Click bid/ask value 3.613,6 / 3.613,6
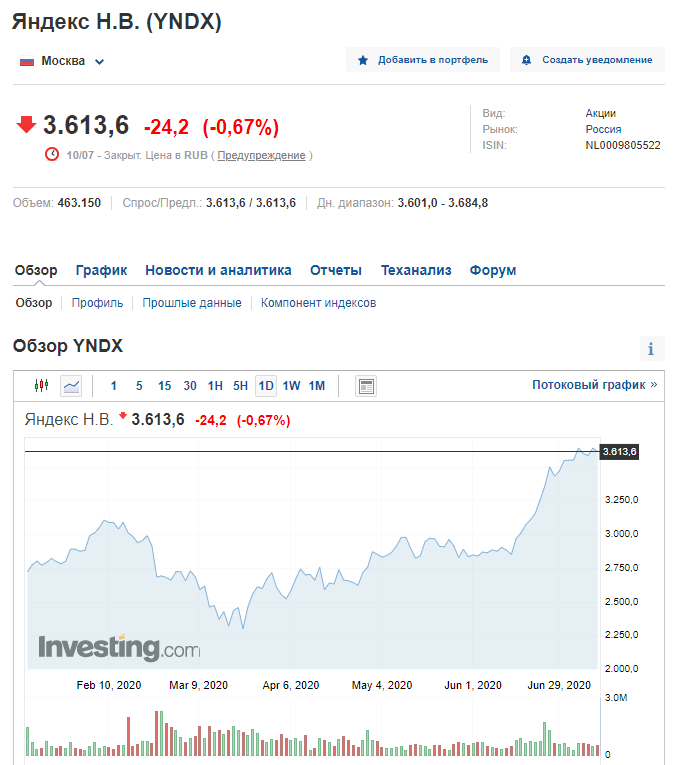Screen dimensions: 675x765 tap(251, 203)
